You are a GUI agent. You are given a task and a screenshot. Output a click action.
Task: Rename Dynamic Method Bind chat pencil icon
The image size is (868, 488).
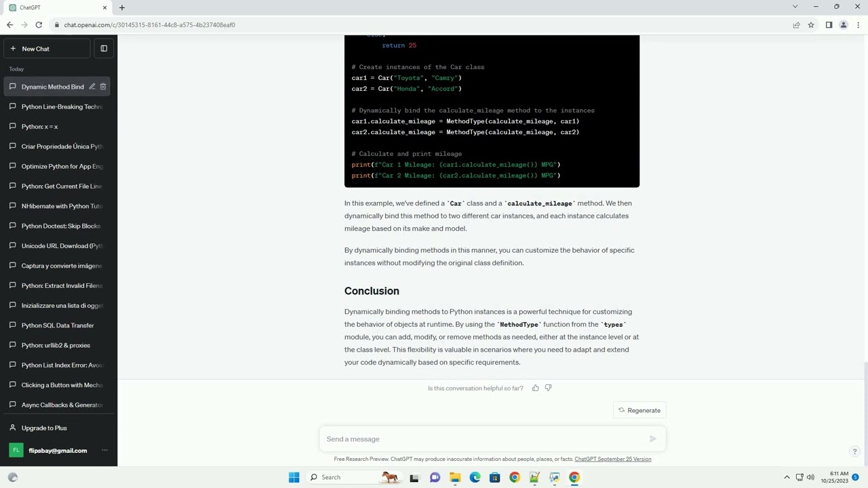92,87
